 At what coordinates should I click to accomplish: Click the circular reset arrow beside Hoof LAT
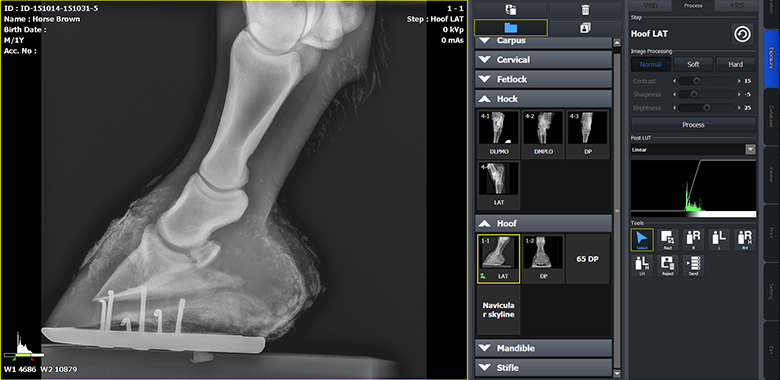[x=742, y=34]
